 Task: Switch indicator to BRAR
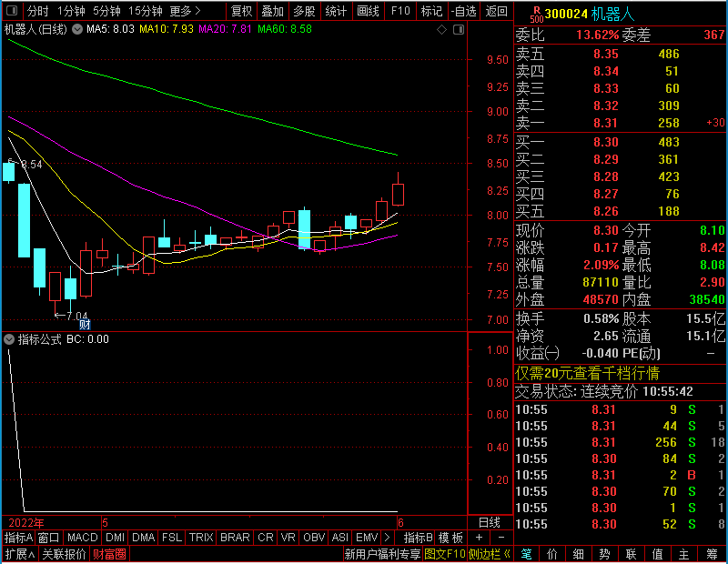pos(235,538)
